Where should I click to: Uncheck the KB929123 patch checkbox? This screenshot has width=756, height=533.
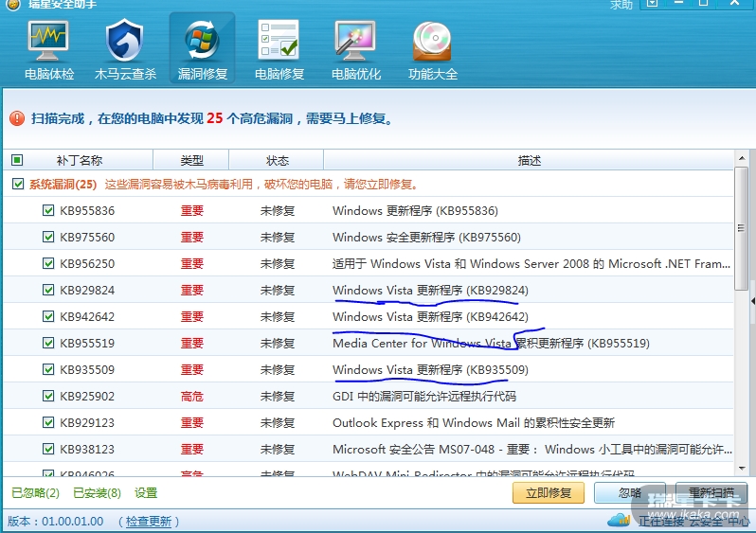(x=48, y=422)
